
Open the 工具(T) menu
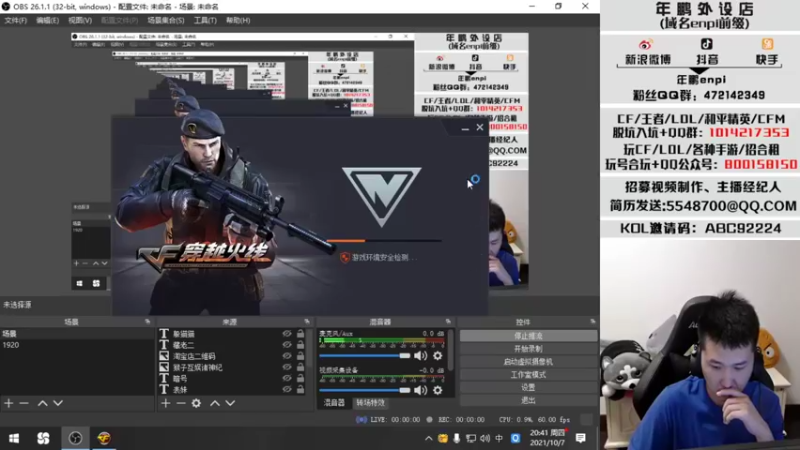[205, 20]
